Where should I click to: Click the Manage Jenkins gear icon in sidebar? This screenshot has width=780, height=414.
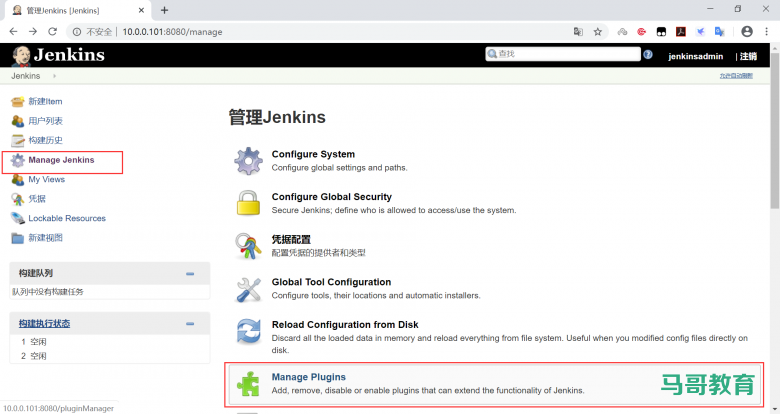pos(17,160)
